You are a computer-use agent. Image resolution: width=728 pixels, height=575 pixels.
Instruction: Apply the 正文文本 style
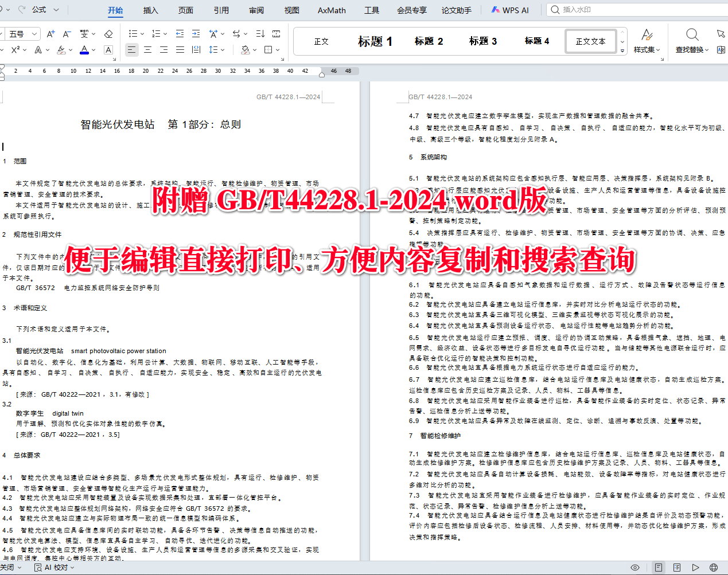point(590,41)
